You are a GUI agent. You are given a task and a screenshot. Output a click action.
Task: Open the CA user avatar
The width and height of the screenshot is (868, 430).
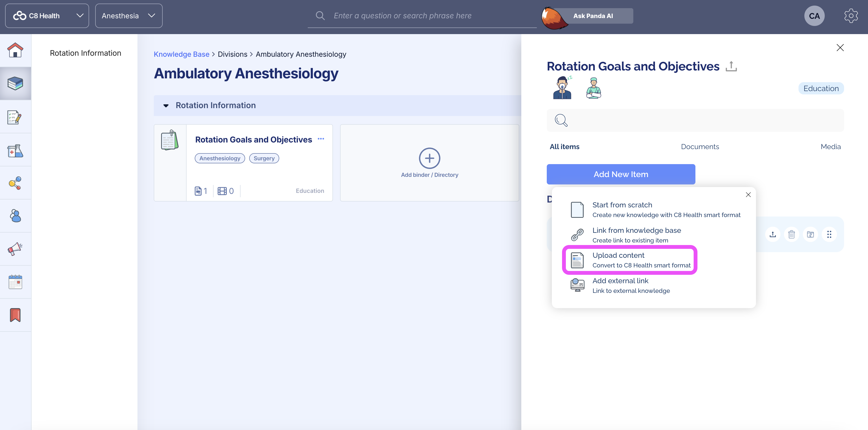point(814,16)
